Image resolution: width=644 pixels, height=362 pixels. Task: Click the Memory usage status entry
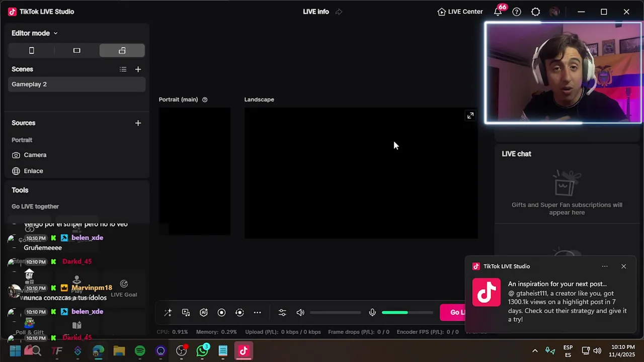click(216, 332)
